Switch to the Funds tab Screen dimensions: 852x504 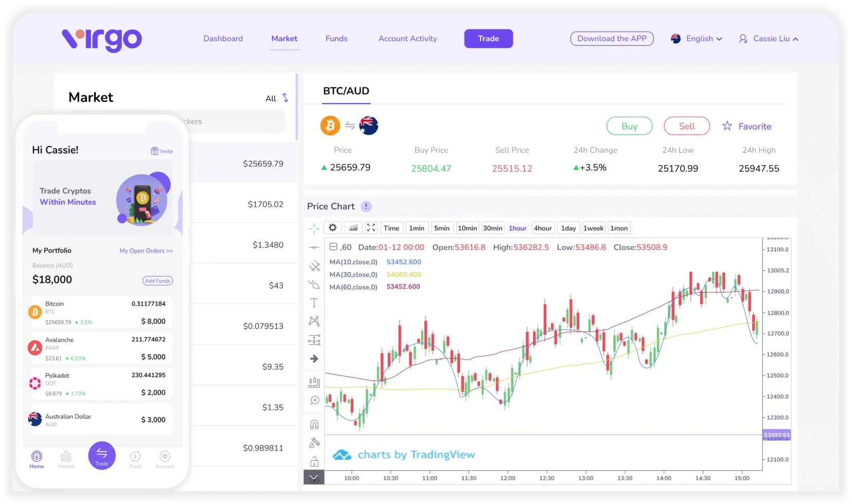coord(336,38)
